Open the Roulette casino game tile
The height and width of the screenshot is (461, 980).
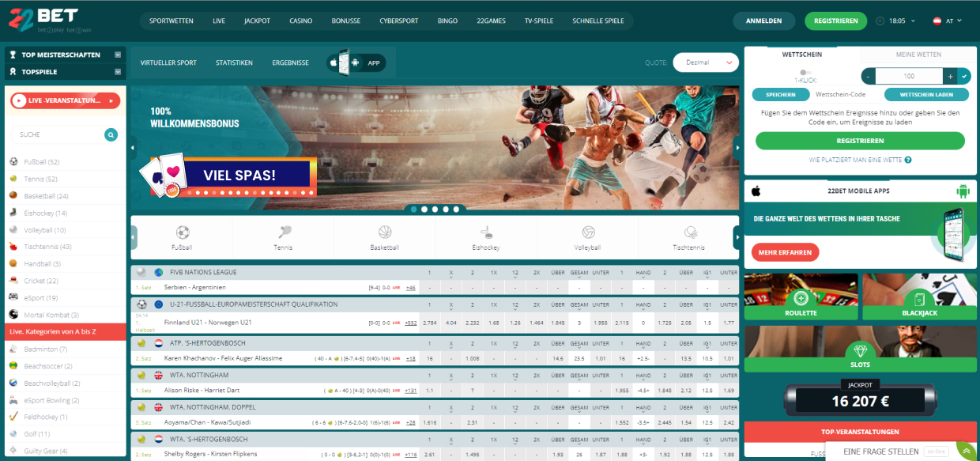[x=801, y=296]
